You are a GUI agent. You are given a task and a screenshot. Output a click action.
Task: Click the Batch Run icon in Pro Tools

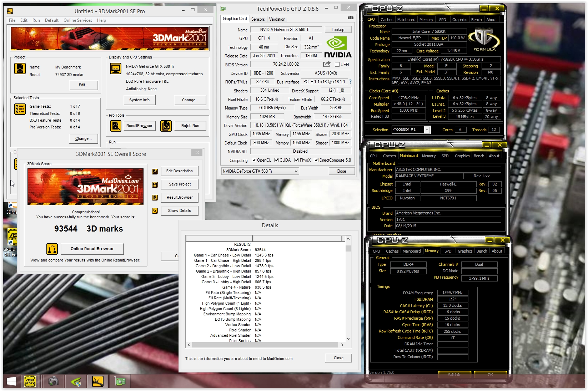[166, 126]
